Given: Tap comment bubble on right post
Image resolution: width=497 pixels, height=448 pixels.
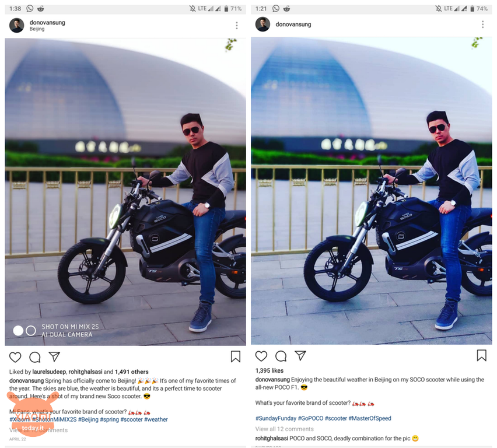Looking at the screenshot, I should click(281, 356).
